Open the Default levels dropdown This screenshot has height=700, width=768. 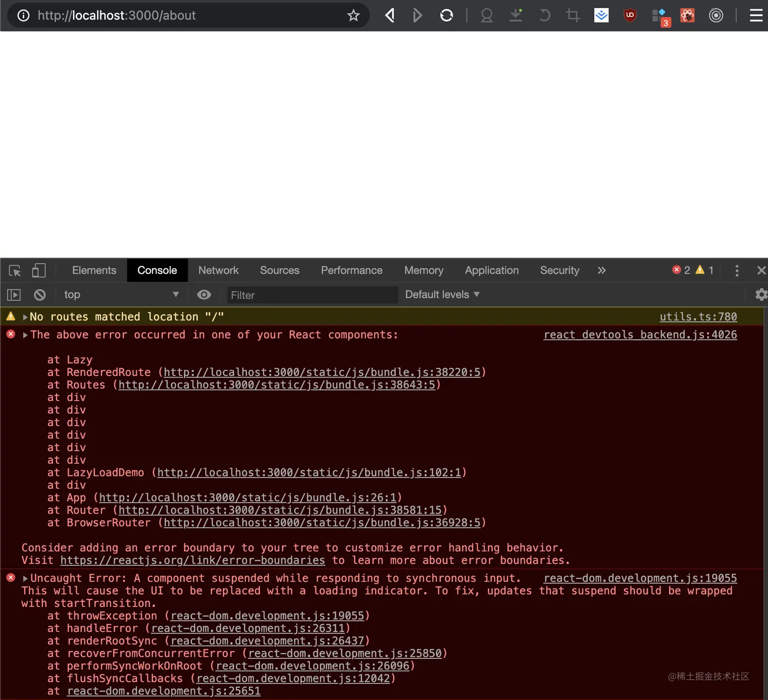tap(442, 295)
